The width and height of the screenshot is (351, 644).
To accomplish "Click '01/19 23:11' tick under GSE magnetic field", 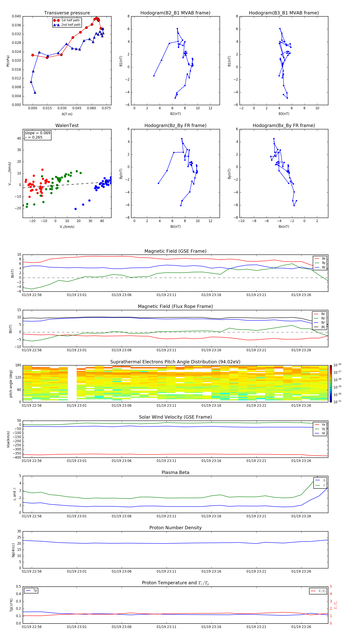I will coord(166,295).
